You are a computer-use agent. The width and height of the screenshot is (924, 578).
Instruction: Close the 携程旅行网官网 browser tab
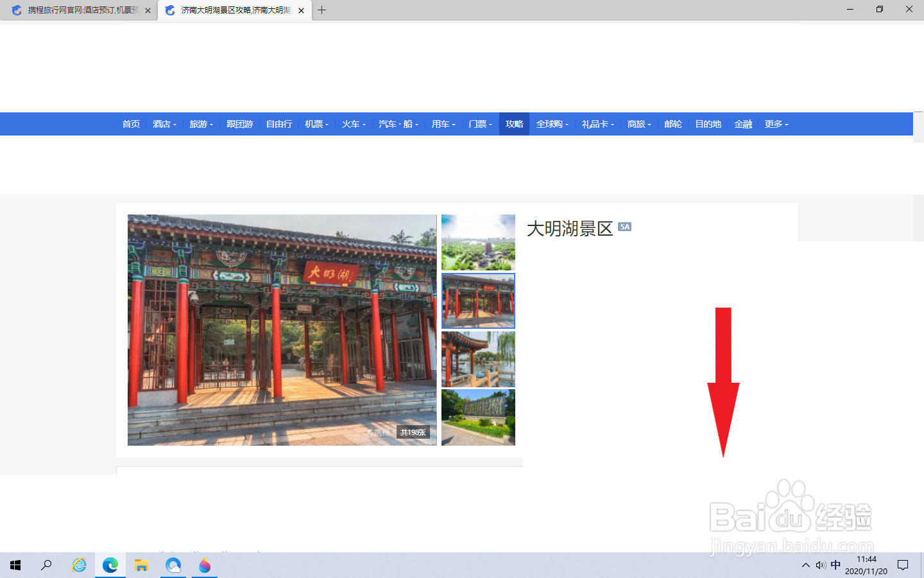[148, 10]
